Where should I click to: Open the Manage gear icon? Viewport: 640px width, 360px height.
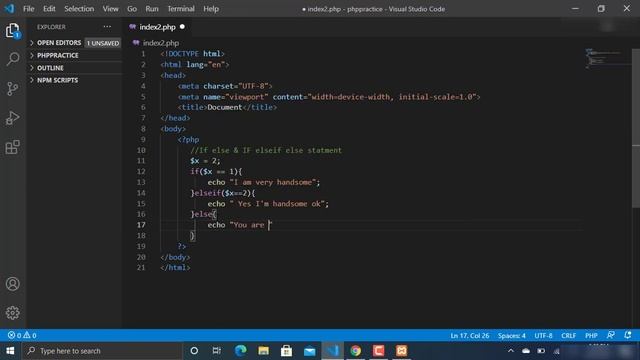coord(13,313)
